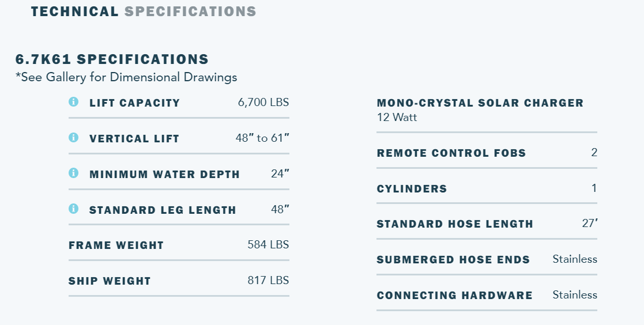The height and width of the screenshot is (325, 644).
Task: Click the 12 Watt text
Action: coord(397,118)
